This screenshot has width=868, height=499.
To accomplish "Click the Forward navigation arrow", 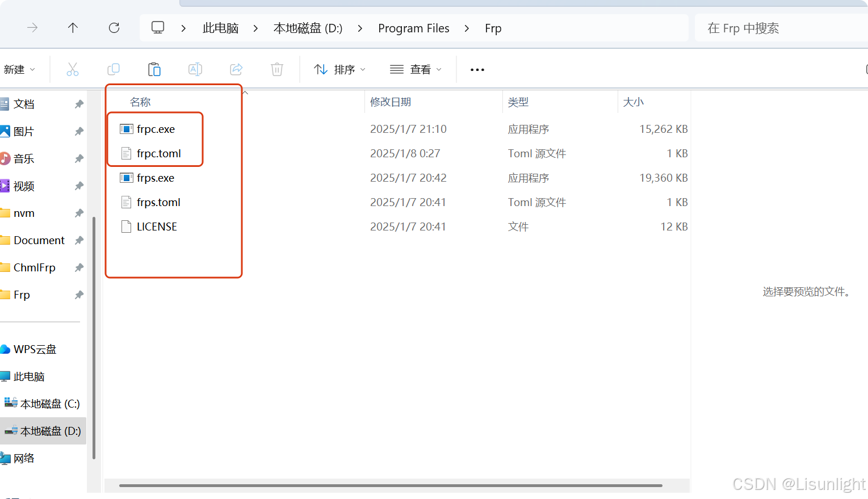I will pos(32,28).
